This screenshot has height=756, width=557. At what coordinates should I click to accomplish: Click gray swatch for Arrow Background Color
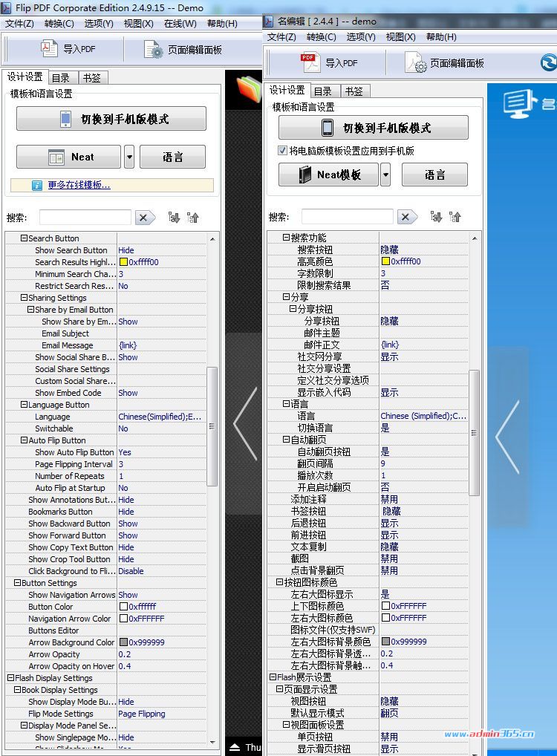(123, 642)
